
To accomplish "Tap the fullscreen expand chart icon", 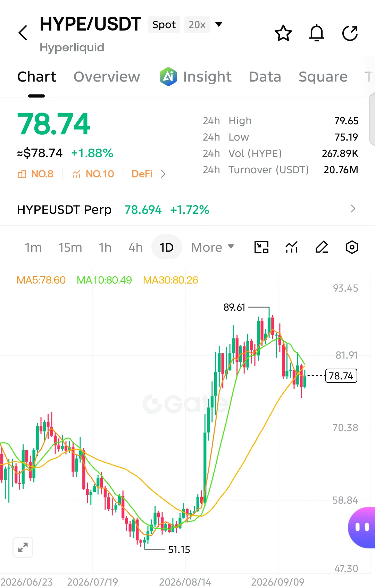I will (x=23, y=547).
